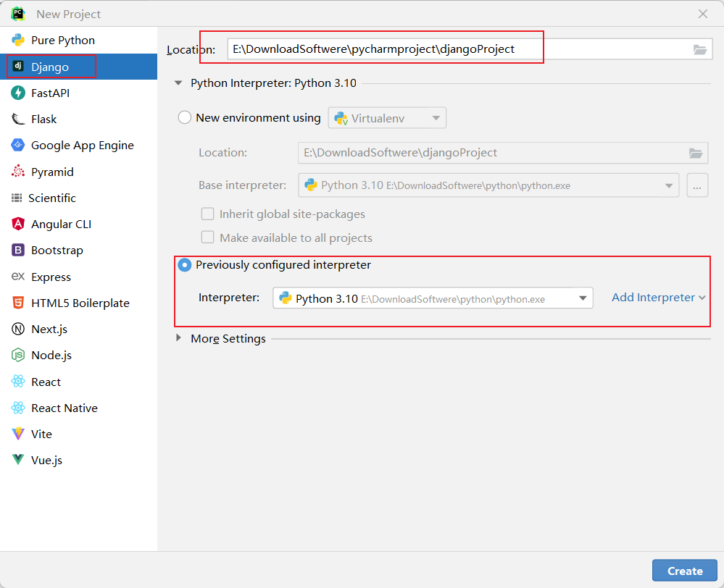Click the Scientific grid icon

(x=17, y=198)
